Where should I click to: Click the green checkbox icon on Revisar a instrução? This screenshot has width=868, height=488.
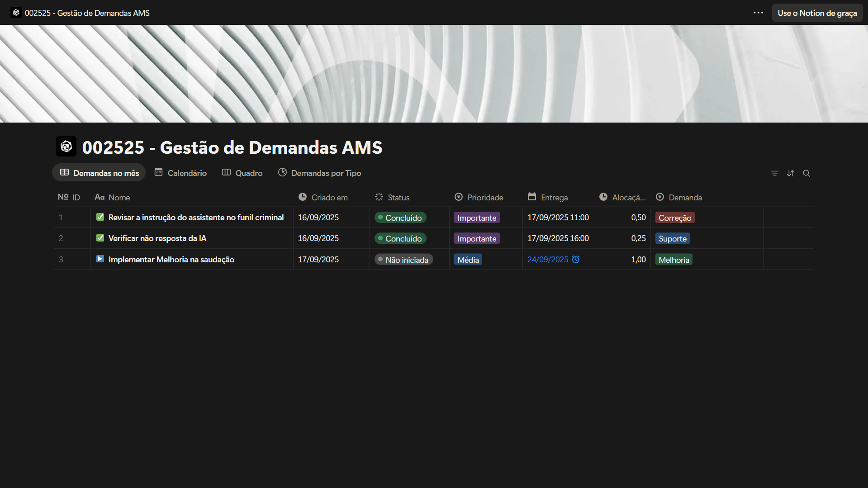pos(100,217)
